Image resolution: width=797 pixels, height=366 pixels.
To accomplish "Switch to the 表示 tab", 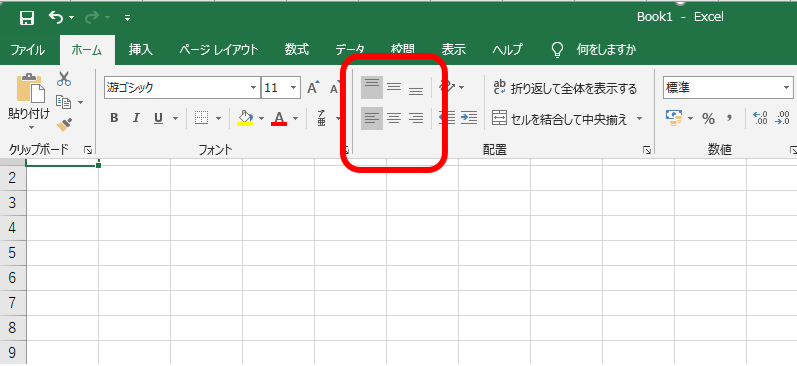I will [454, 50].
